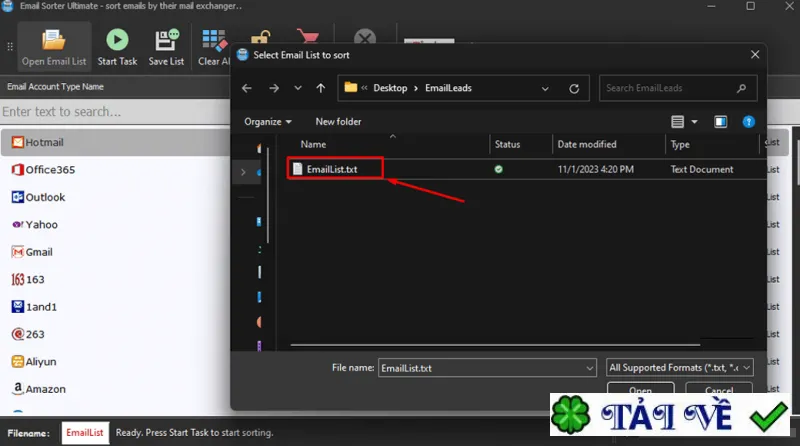Expand the address bar path dropdown

545,88
